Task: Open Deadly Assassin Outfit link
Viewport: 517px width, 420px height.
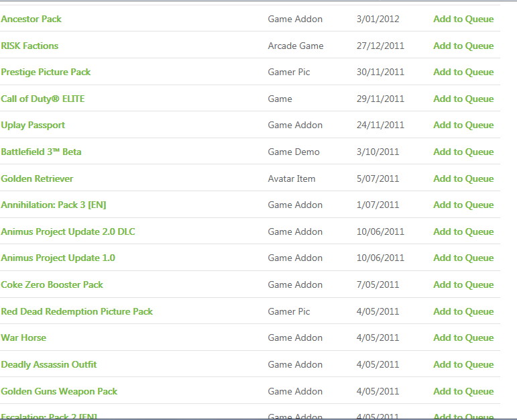Action: tap(49, 364)
